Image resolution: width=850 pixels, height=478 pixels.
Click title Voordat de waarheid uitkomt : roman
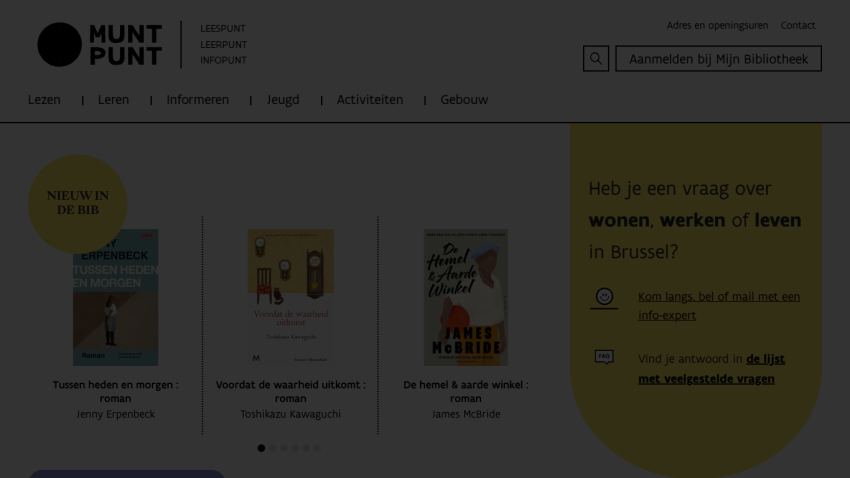pyautogui.click(x=291, y=391)
